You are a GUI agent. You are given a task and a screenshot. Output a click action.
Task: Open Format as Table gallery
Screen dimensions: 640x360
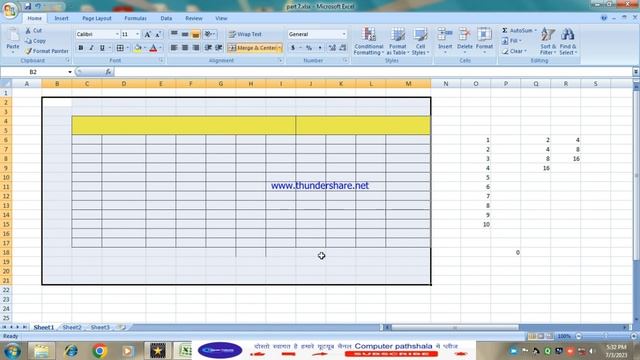398,41
